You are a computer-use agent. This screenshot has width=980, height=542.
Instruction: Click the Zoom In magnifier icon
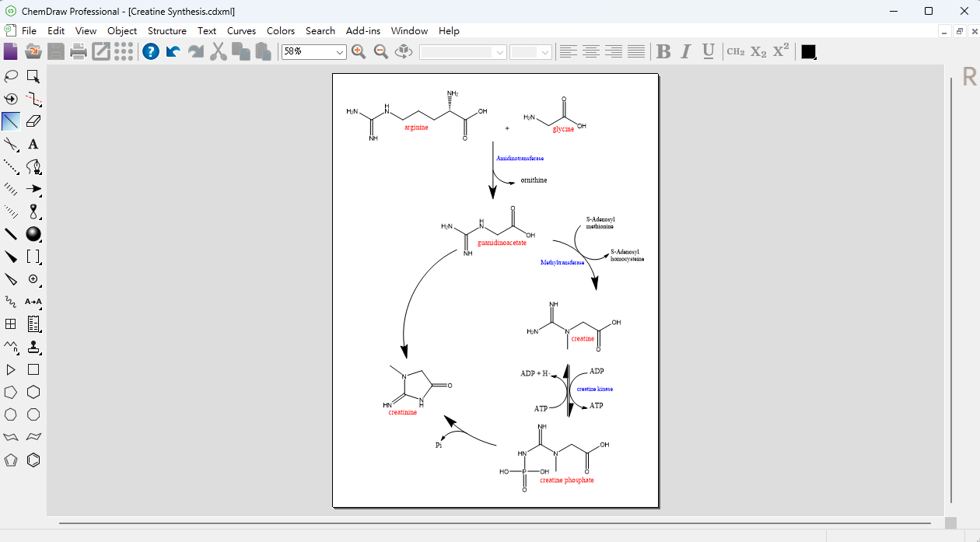[359, 51]
